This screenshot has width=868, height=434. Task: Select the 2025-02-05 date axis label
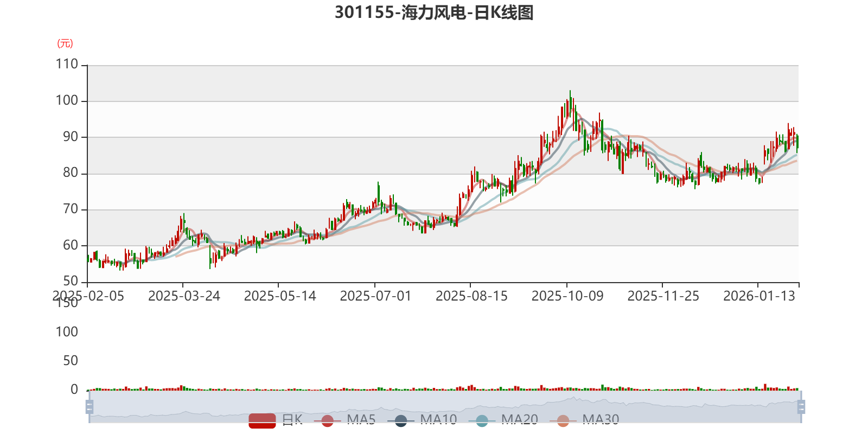click(x=88, y=296)
